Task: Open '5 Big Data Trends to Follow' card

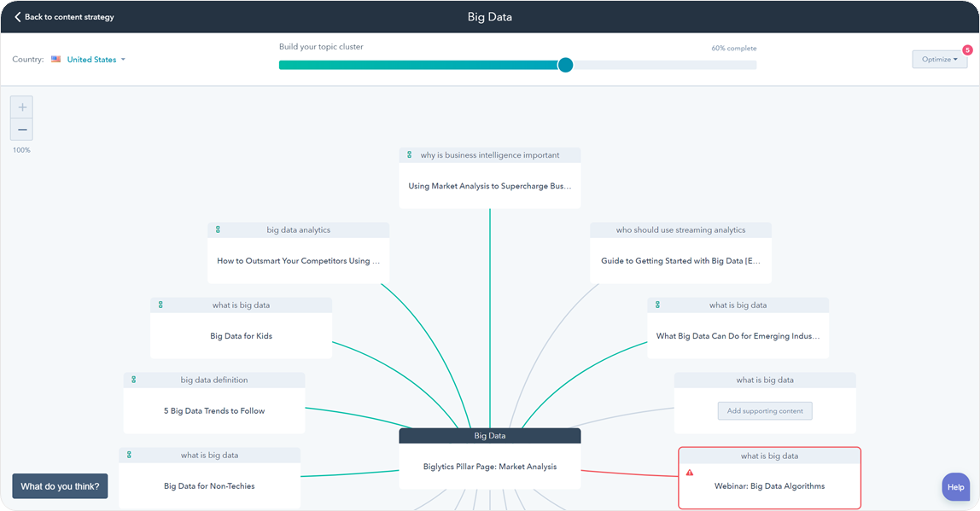Action: tap(214, 411)
